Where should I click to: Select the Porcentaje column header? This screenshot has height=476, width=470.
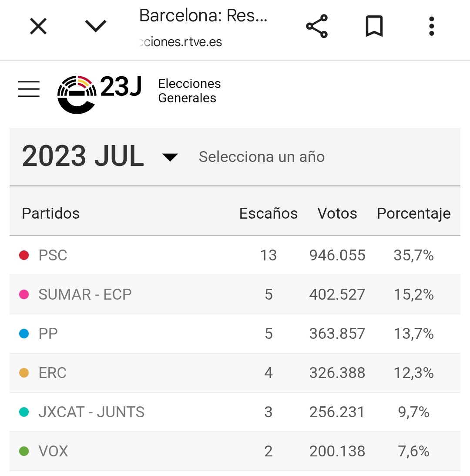pos(413,214)
